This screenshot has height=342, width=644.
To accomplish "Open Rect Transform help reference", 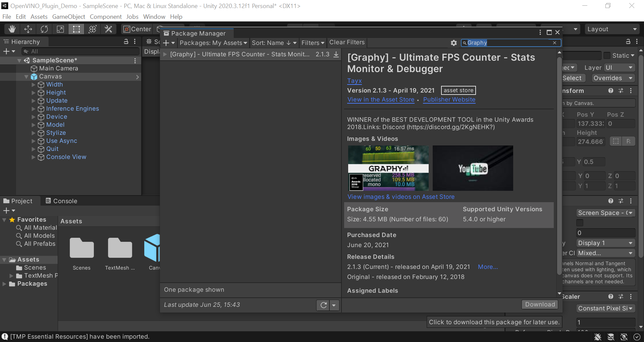I will (611, 91).
